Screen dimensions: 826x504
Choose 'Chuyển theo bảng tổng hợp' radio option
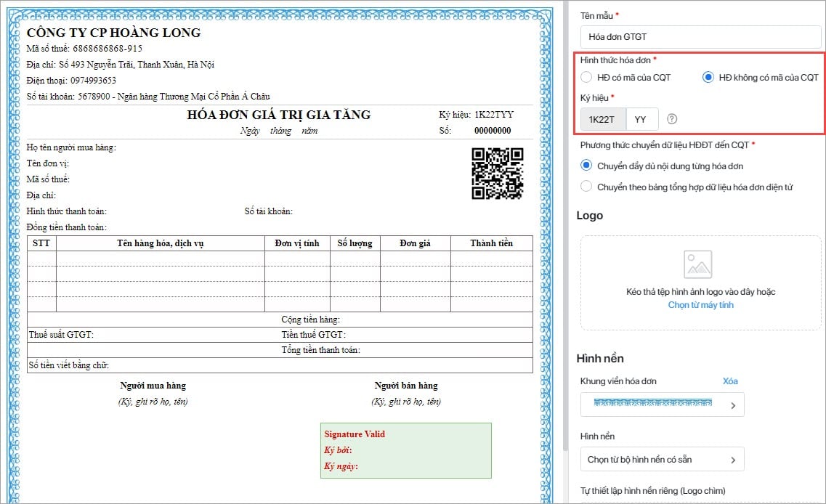[586, 187]
